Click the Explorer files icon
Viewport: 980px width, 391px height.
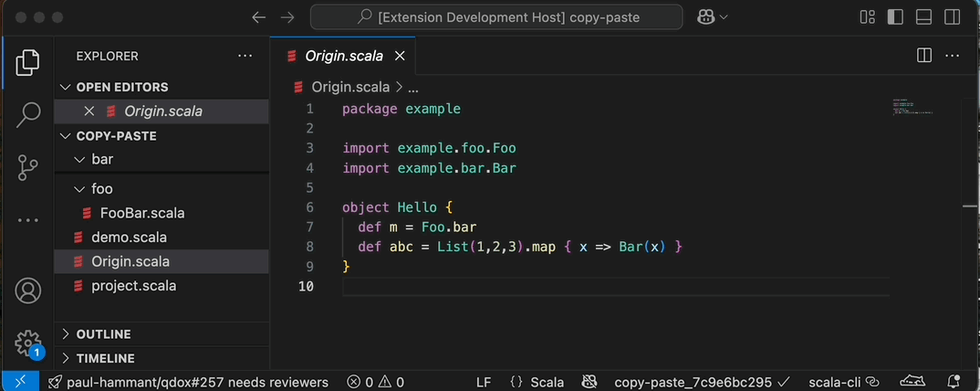coord(27,62)
